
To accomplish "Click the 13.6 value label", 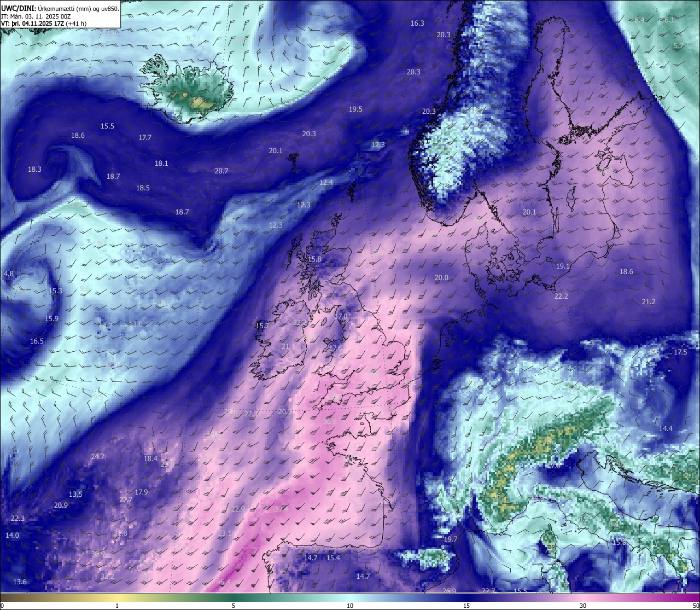I will pos(20,582).
